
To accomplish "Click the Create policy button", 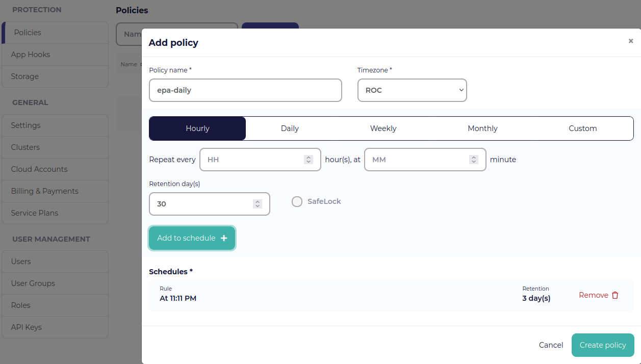I will pos(603,345).
